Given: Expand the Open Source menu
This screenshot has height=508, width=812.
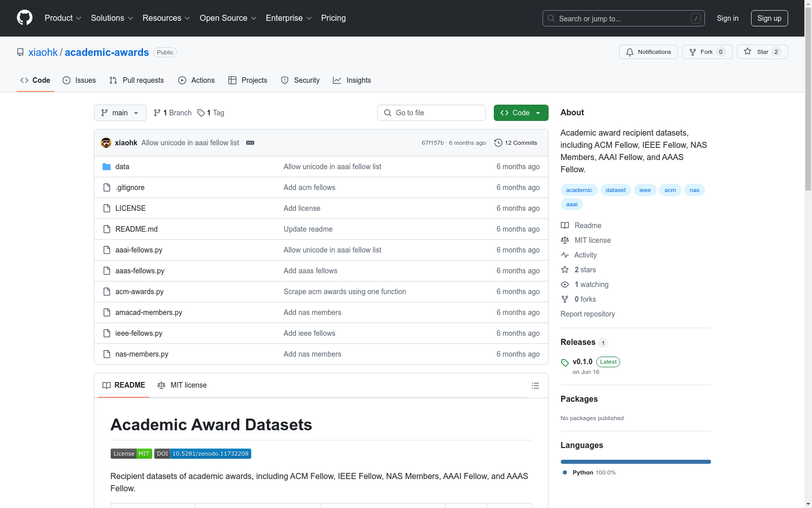Looking at the screenshot, I should pos(228,18).
